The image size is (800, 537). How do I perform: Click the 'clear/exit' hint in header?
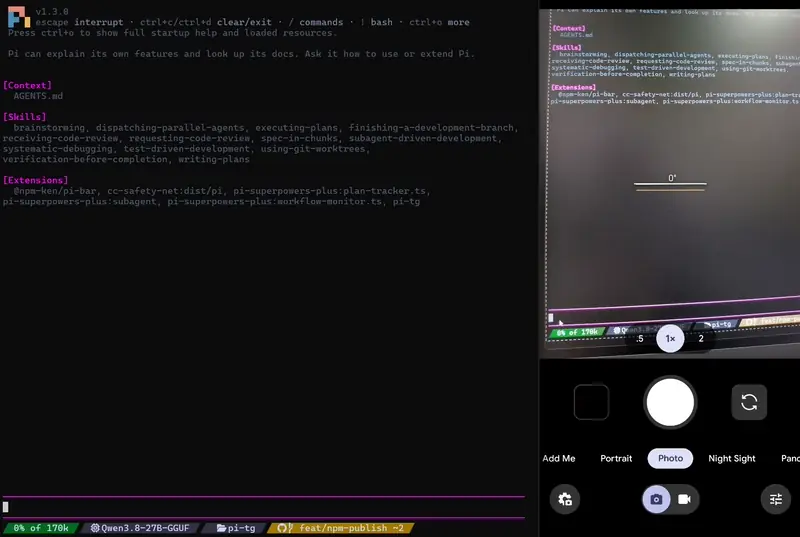[244, 22]
